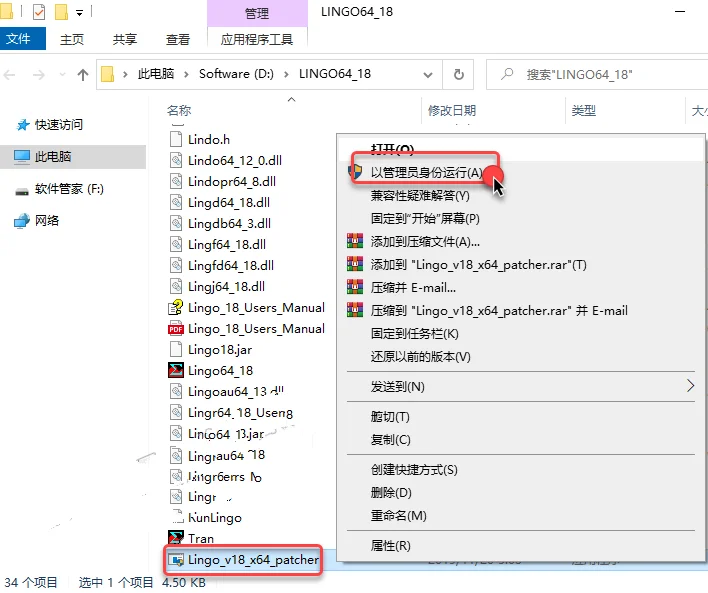Choose 兼容性疑难解答(Y) from the context menu

420,196
